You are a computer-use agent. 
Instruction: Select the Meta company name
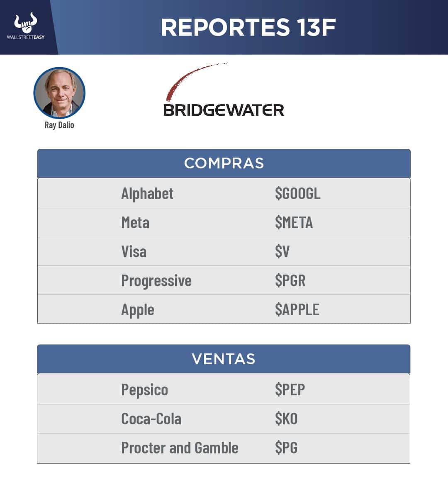[135, 223]
